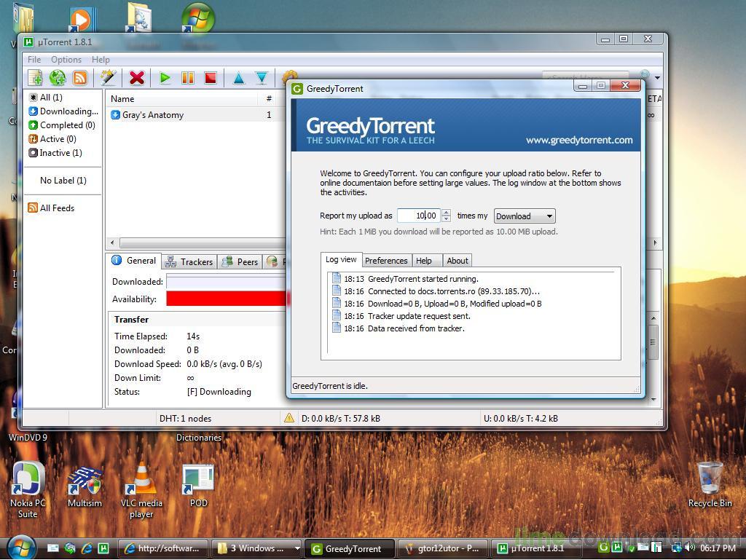This screenshot has width=746, height=560.
Task: Open the Download type dropdown in GreedyTorrent
Action: coord(525,216)
